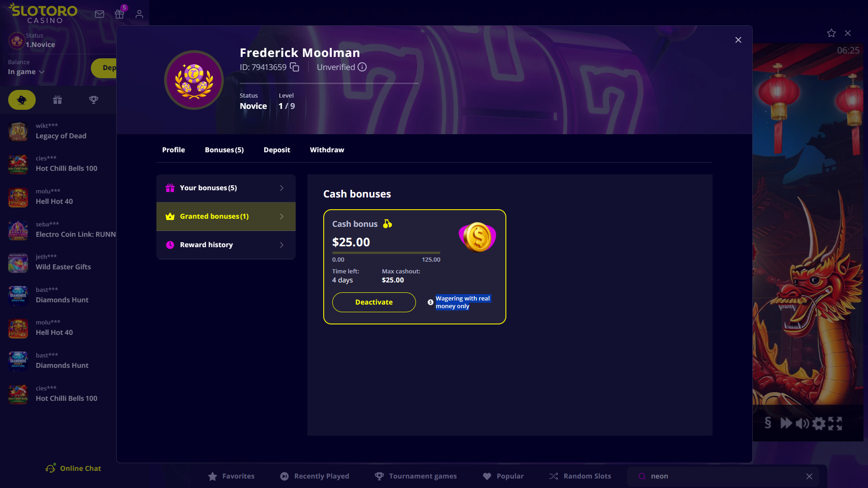Open Online Chat support
This screenshot has height=488, width=868.
tap(73, 469)
